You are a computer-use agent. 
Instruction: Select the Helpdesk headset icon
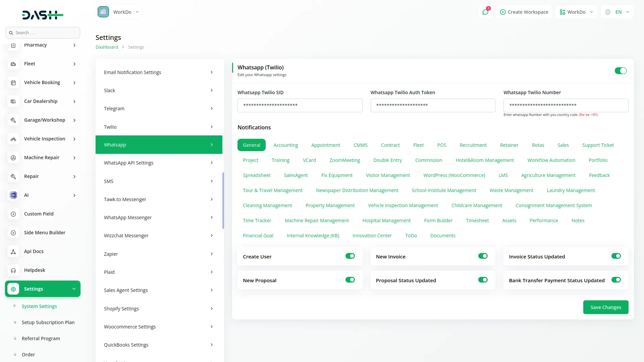13,270
